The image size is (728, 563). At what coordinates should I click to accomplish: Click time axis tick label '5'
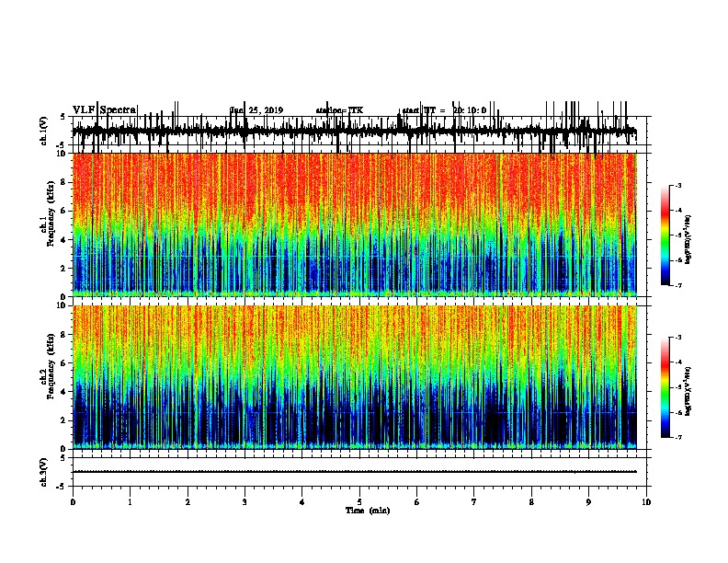(x=359, y=502)
